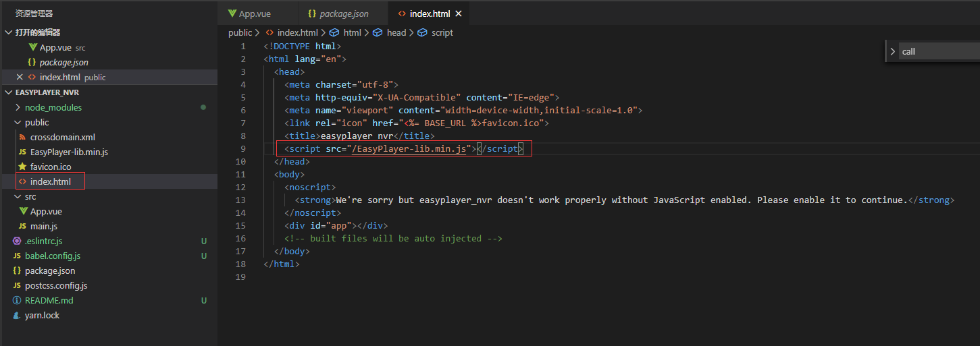Click the EasyPlayer-lib.min.js path in code
Image resolution: width=980 pixels, height=346 pixels.
409,148
